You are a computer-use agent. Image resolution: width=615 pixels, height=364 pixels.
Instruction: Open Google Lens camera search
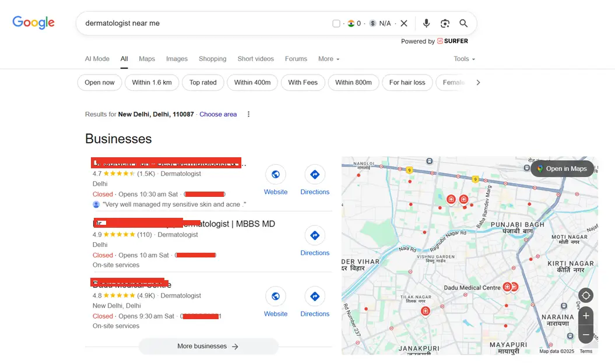[445, 23]
